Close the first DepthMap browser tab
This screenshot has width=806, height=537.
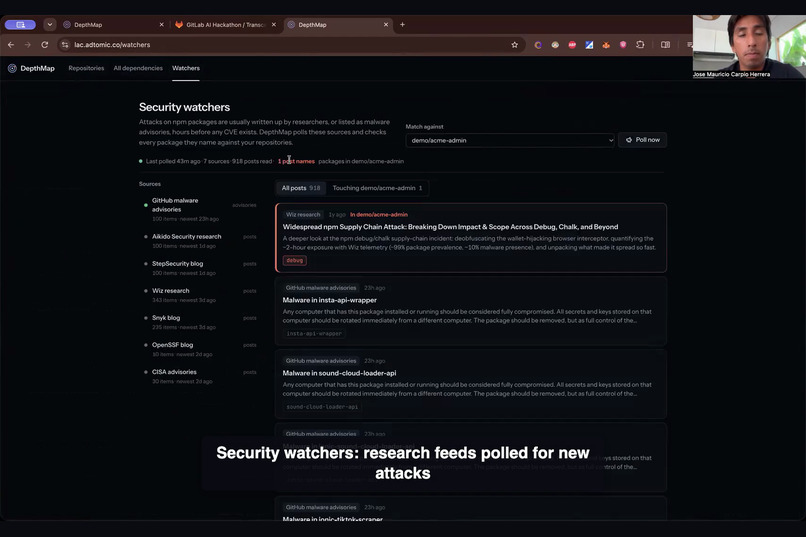tap(161, 25)
